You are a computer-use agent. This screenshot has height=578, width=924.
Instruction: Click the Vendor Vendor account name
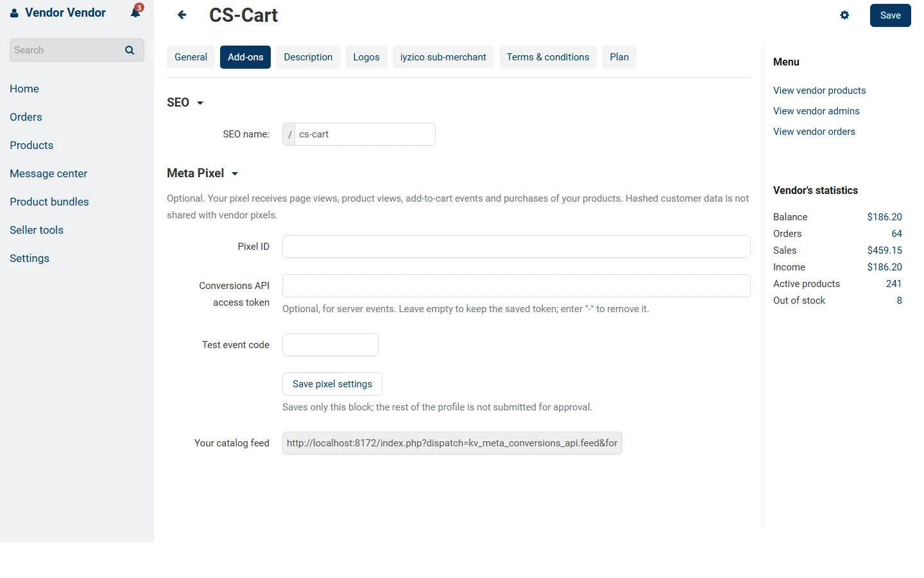[65, 13]
